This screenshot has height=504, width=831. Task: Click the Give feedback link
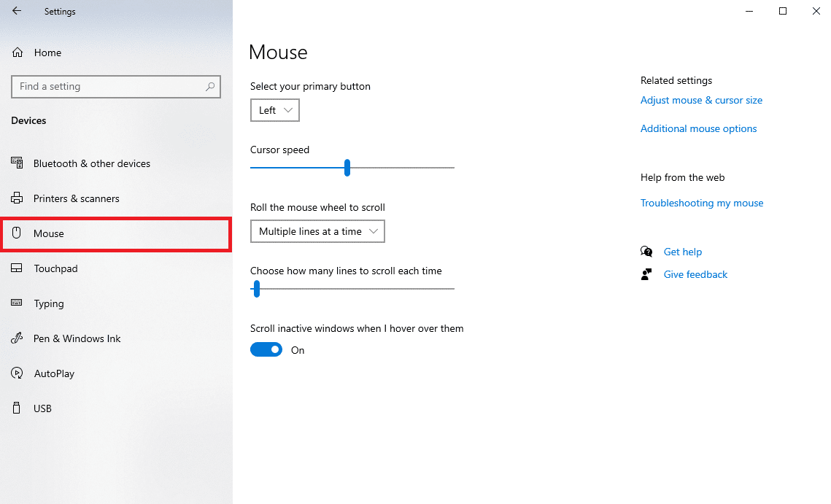coord(695,274)
